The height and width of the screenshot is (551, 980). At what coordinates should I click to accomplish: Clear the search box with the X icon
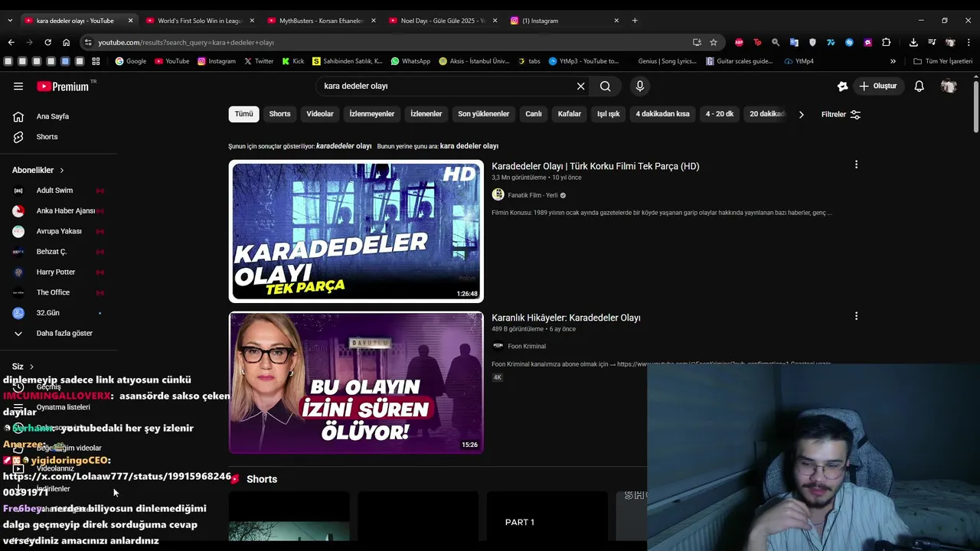tap(580, 86)
